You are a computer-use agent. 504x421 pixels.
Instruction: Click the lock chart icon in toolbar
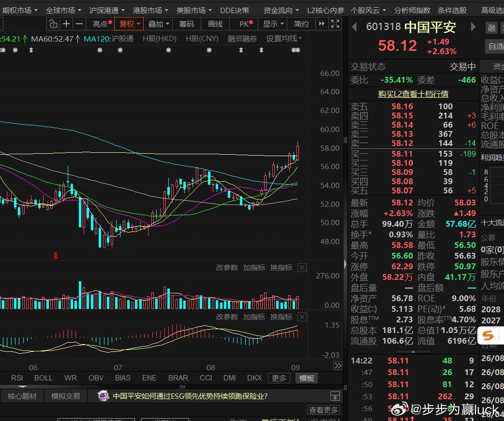(x=53, y=24)
